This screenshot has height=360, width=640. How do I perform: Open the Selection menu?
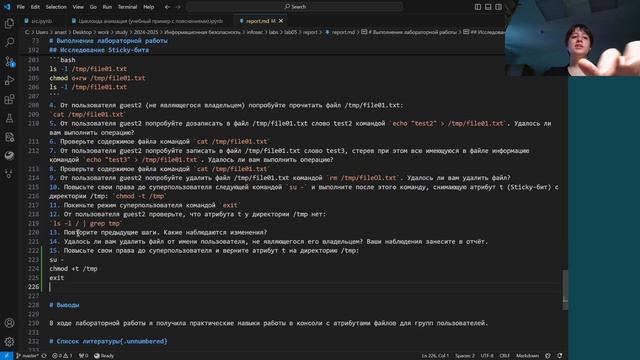(x=56, y=7)
